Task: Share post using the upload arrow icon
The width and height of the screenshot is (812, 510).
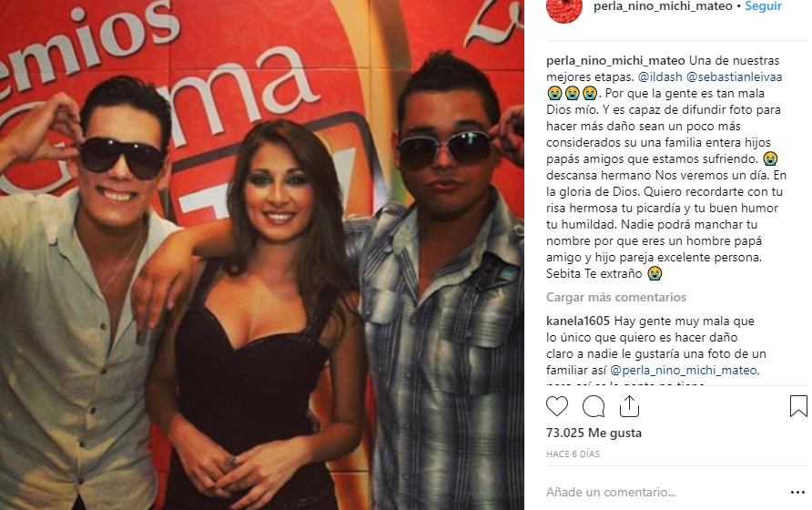Action: click(x=629, y=406)
